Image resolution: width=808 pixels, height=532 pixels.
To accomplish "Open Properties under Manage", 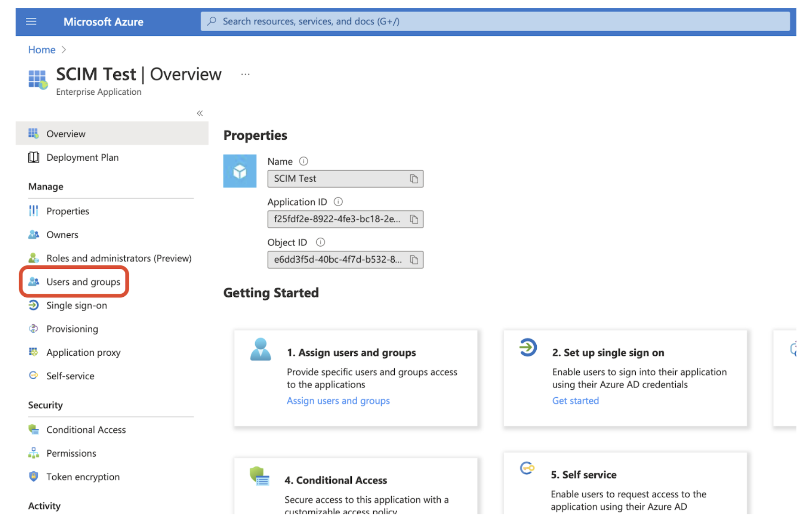I will click(x=68, y=211).
